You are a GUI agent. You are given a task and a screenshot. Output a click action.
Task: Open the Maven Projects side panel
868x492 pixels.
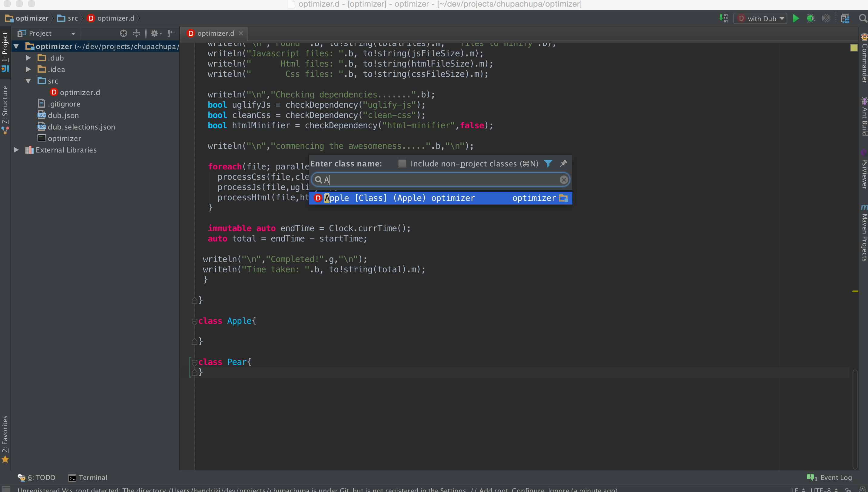click(x=864, y=233)
